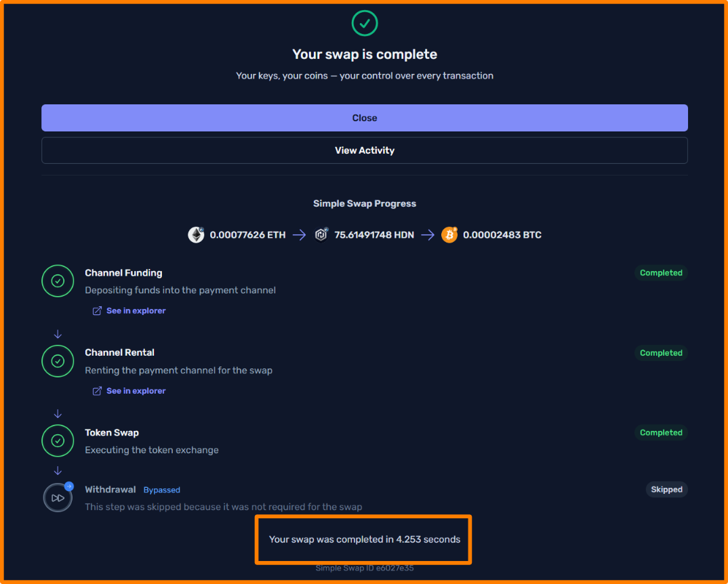Screen dimensions: 728x584
Task: Click the Completed badge for Token Swap
Action: point(661,433)
